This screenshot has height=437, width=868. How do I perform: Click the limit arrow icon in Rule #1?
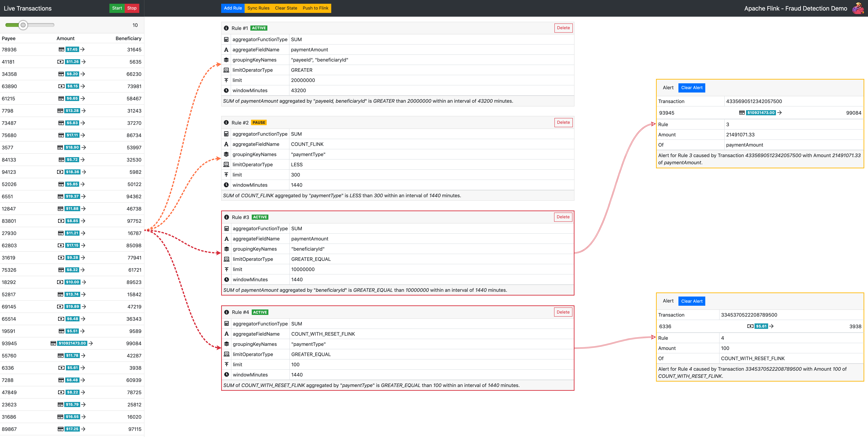coord(226,80)
